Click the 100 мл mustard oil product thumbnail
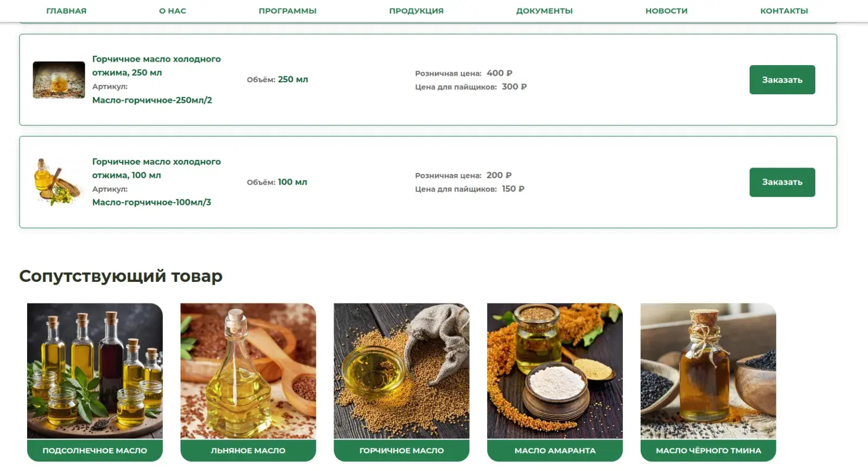The image size is (868, 471). click(58, 182)
